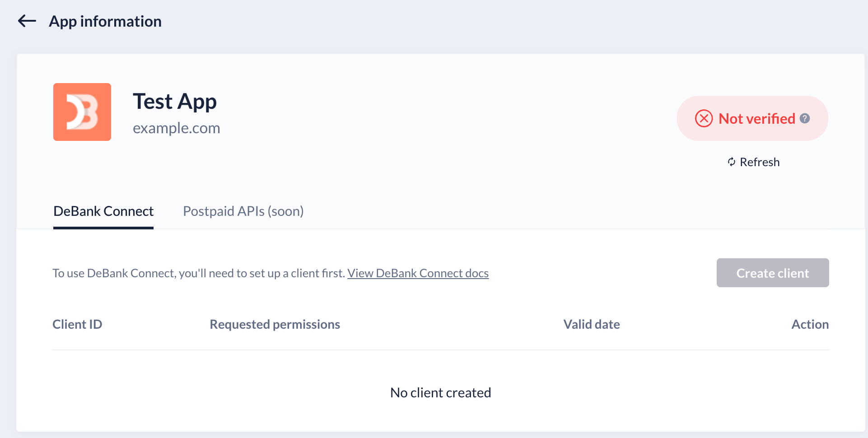Click the Not verified status badge
This screenshot has width=868, height=438.
[x=752, y=118]
